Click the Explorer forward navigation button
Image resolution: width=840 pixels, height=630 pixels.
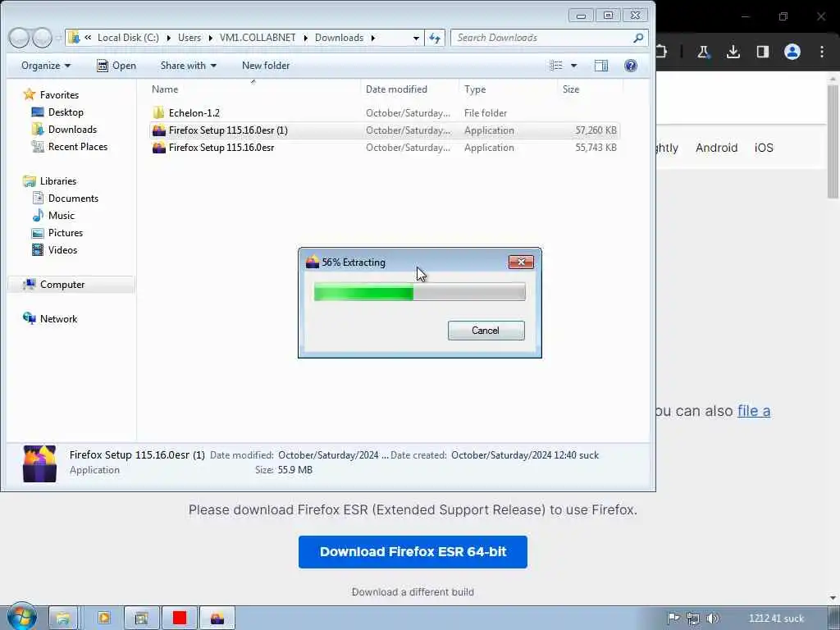coord(42,38)
